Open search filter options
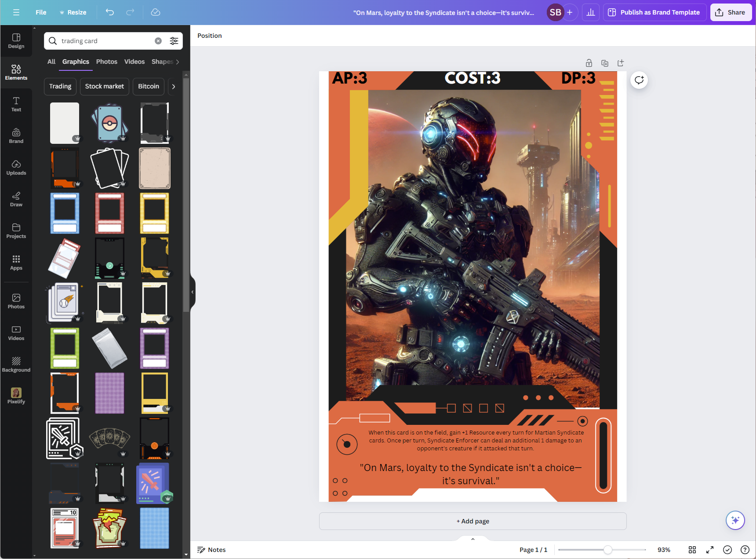The width and height of the screenshot is (756, 559). [174, 41]
